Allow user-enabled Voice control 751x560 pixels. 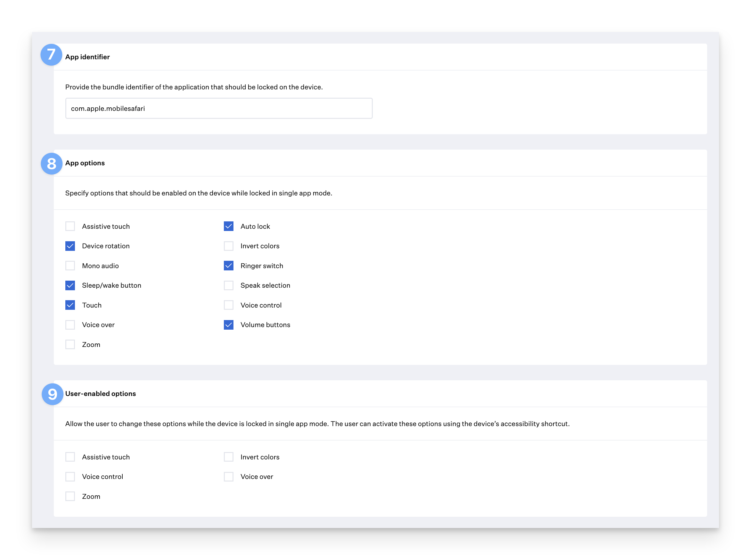[x=70, y=477]
